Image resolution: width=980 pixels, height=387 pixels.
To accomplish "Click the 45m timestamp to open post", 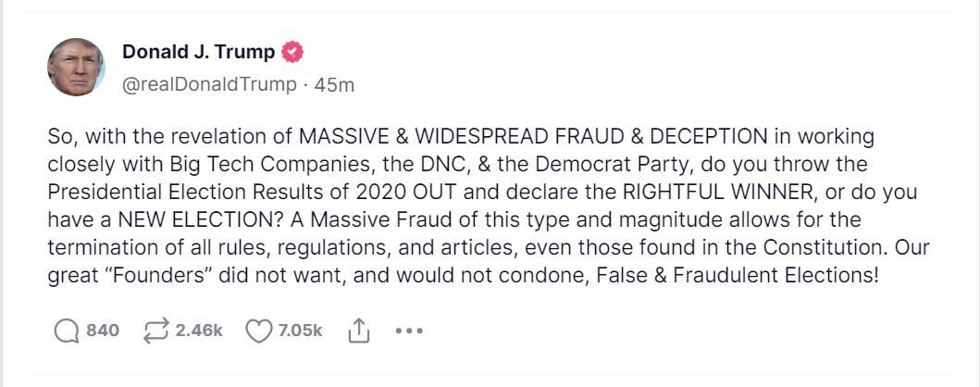I will click(334, 84).
